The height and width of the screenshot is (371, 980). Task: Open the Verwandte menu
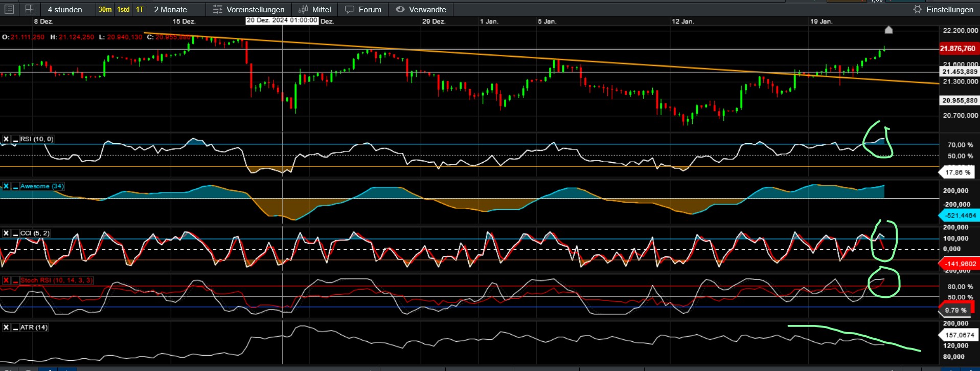click(421, 9)
